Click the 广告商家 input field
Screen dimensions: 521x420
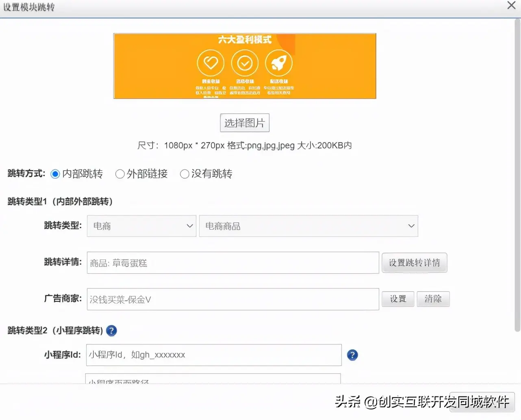(233, 299)
